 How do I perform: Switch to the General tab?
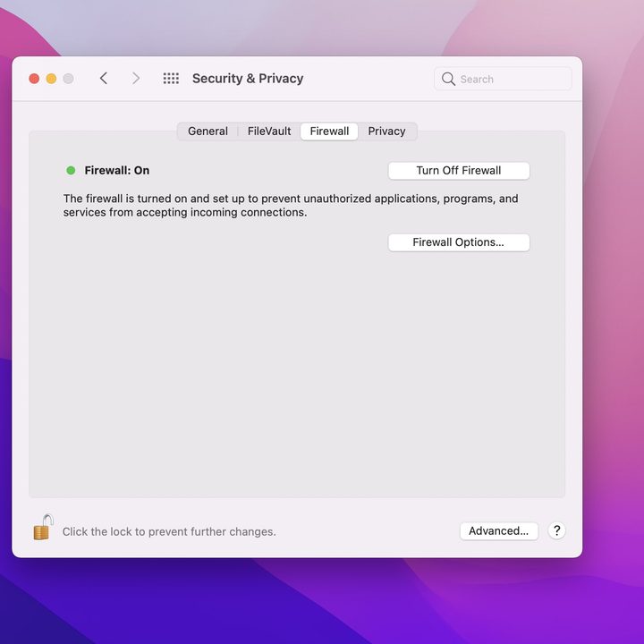point(208,131)
